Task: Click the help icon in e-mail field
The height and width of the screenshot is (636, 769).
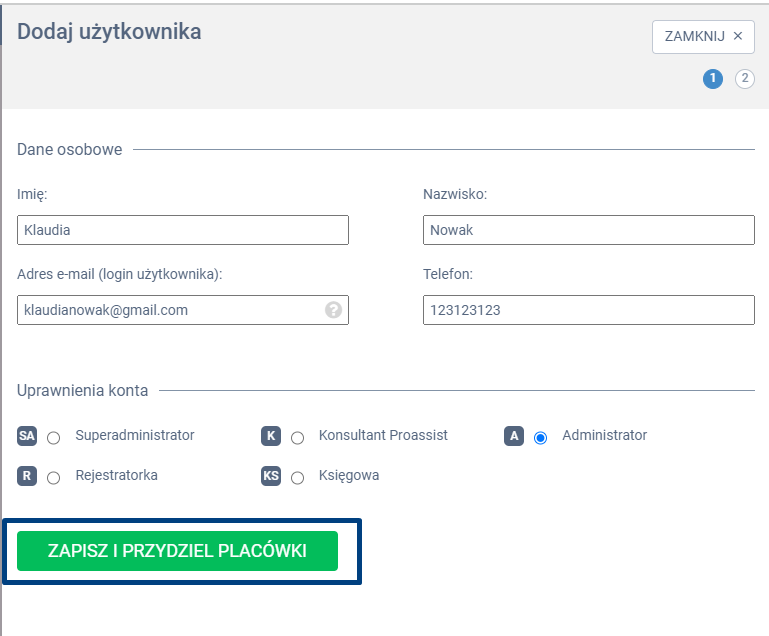Action: pyautogui.click(x=334, y=310)
